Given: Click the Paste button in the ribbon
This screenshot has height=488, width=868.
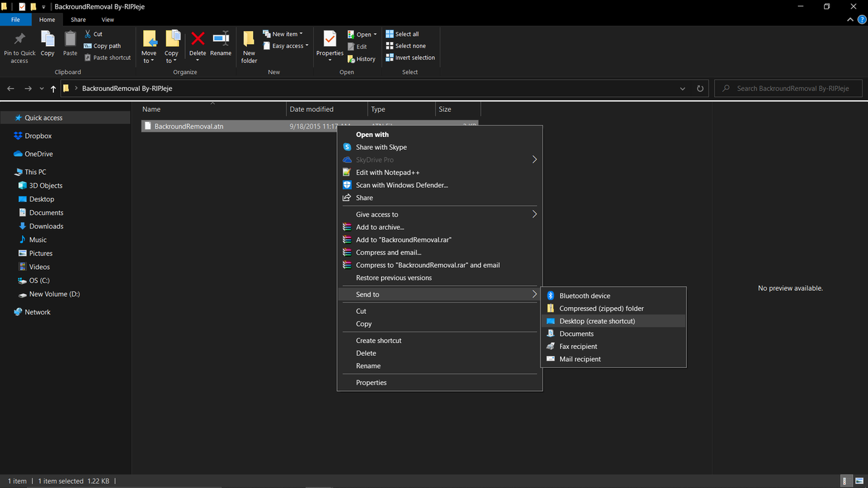Looking at the screenshot, I should pos(70,45).
